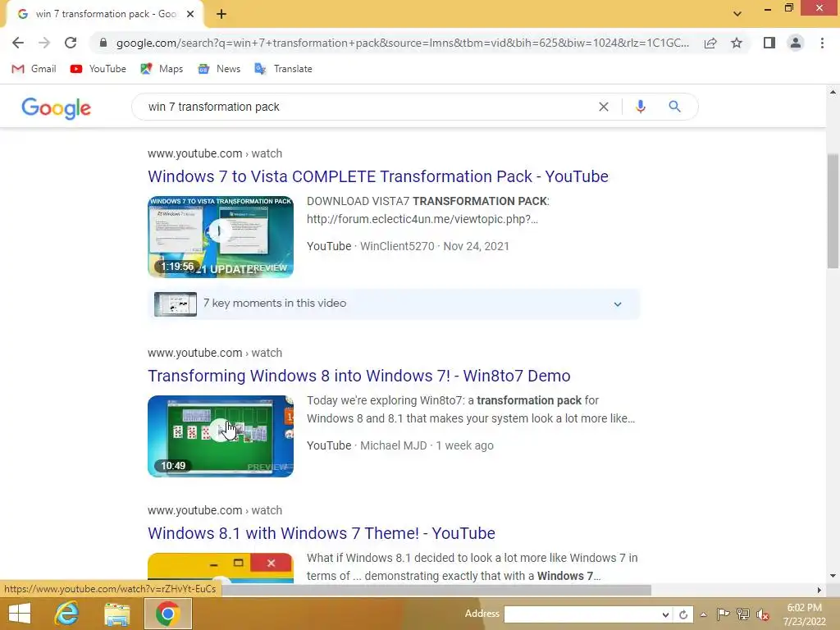Open the Chrome profile avatar
Screen dimensions: 840x630
pos(796,43)
